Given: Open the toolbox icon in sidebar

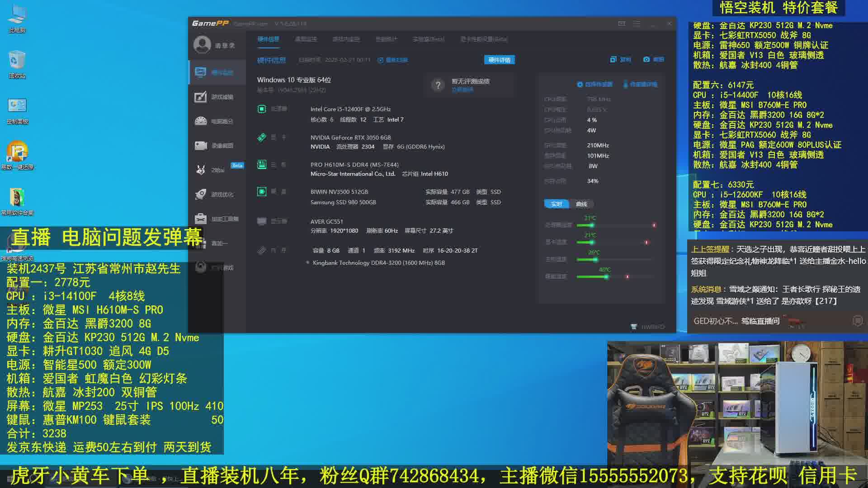Looking at the screenshot, I should click(x=201, y=219).
